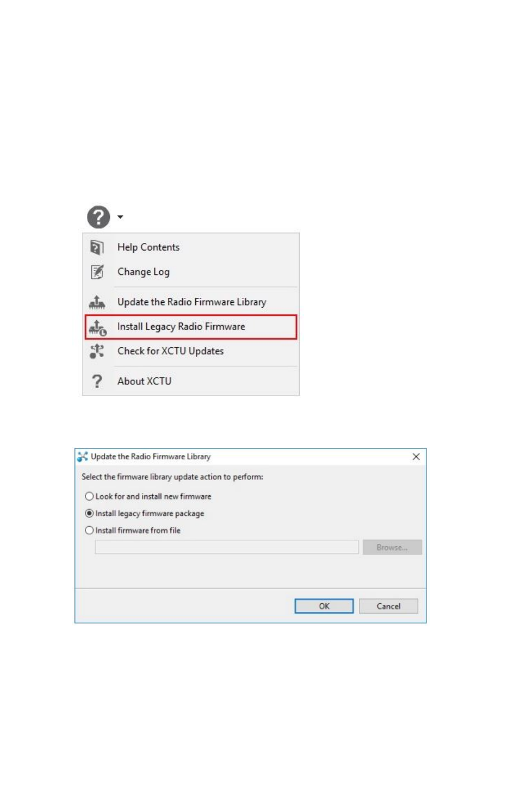Click the firmware file path field

pos(227,547)
